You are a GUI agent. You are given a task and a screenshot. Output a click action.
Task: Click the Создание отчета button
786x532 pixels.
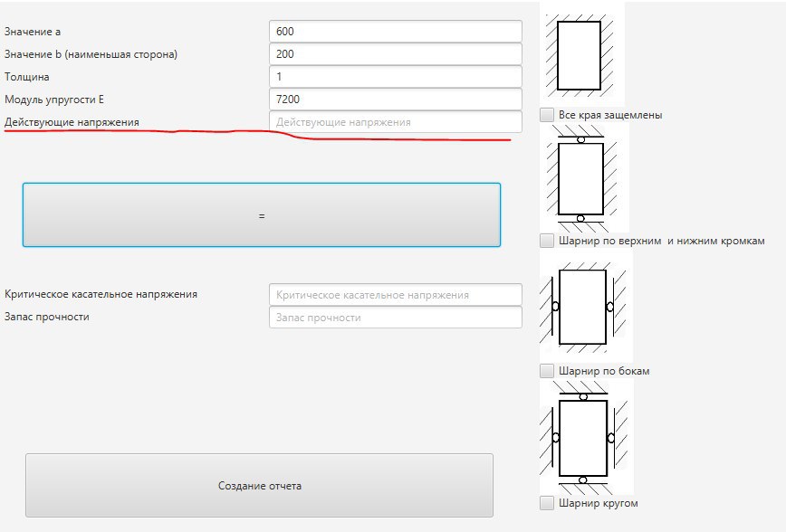click(x=260, y=486)
